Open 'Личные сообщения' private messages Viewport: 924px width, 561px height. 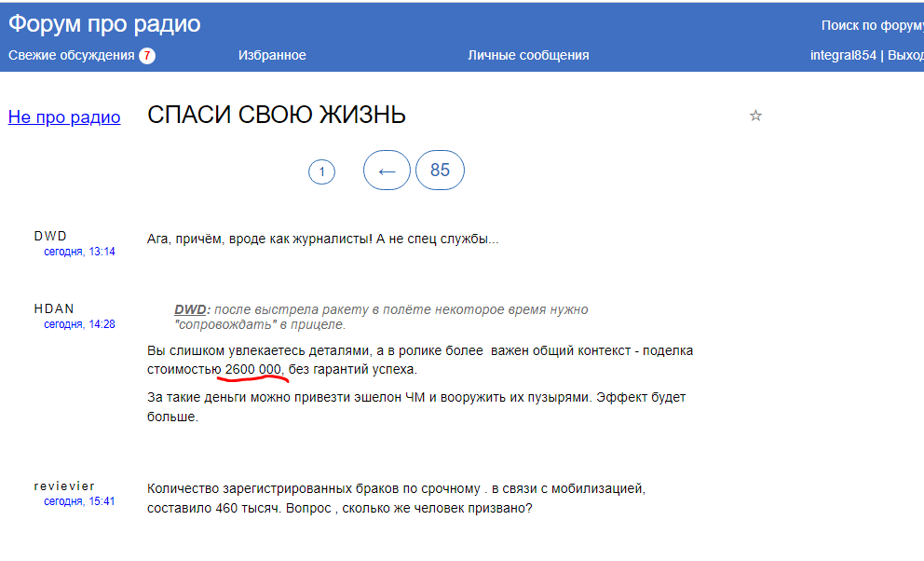[528, 55]
